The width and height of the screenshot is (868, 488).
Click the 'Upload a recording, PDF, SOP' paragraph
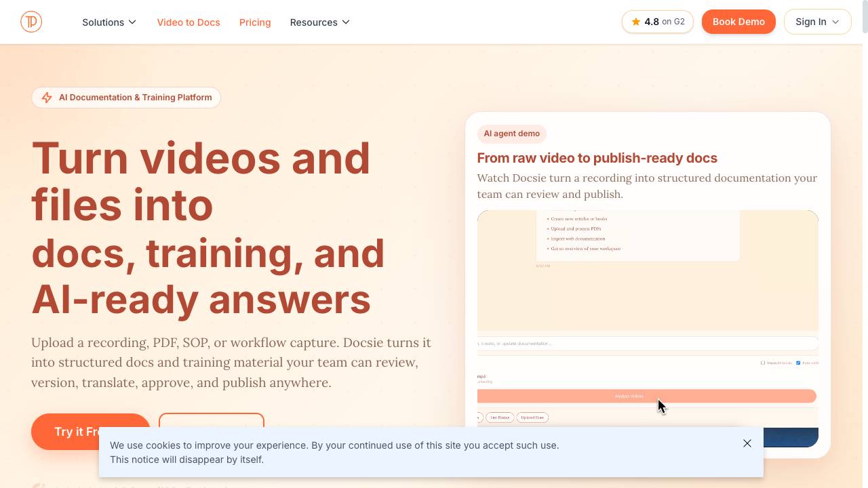(x=231, y=363)
